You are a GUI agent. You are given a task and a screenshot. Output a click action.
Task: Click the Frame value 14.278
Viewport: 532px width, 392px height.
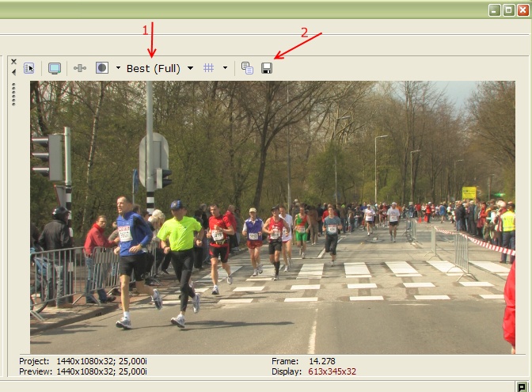pyautogui.click(x=325, y=361)
